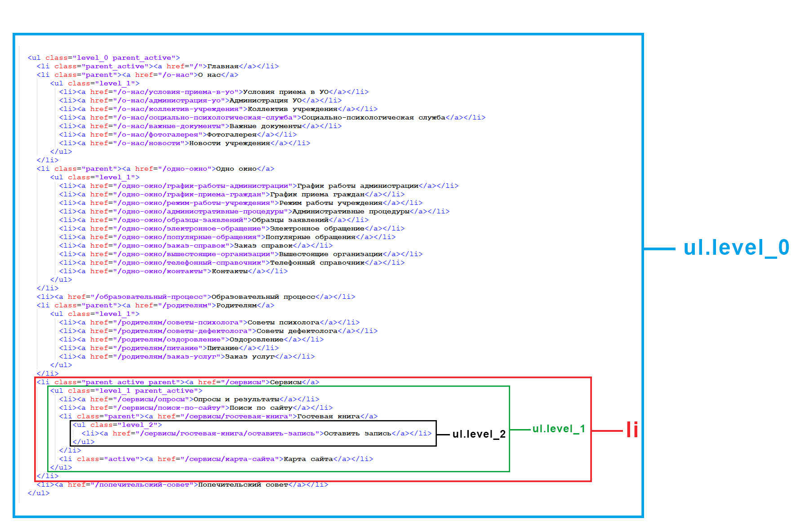The image size is (809, 532).
Task: Click the tag ul class="level_2"
Action: pos(117,425)
